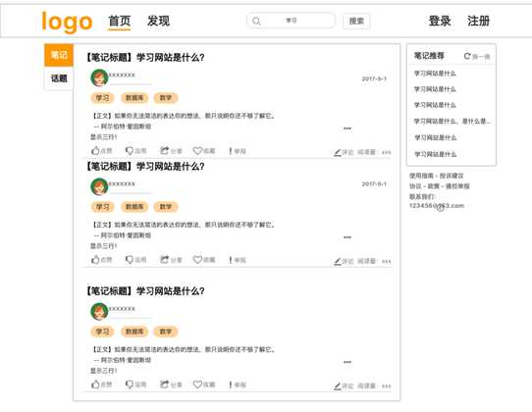Report the second note via exclamation icon
This screenshot has width=532, height=412.
pyautogui.click(x=231, y=260)
